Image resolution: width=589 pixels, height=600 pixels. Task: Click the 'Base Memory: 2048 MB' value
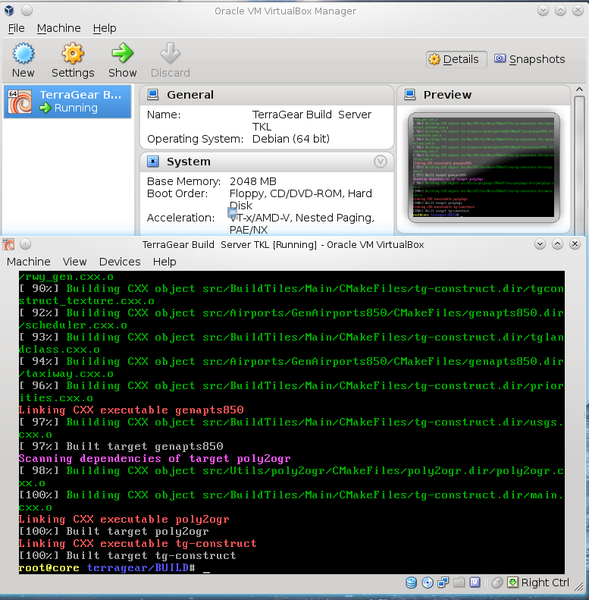(x=253, y=181)
